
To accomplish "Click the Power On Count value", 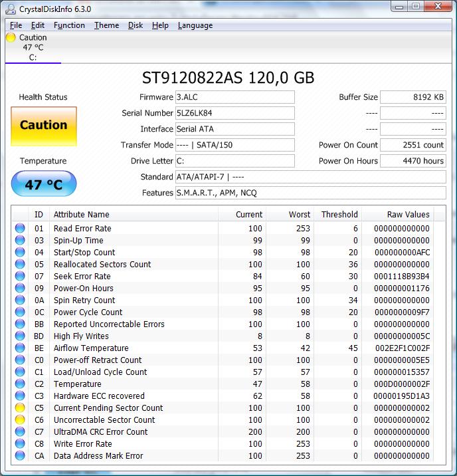I will 413,145.
